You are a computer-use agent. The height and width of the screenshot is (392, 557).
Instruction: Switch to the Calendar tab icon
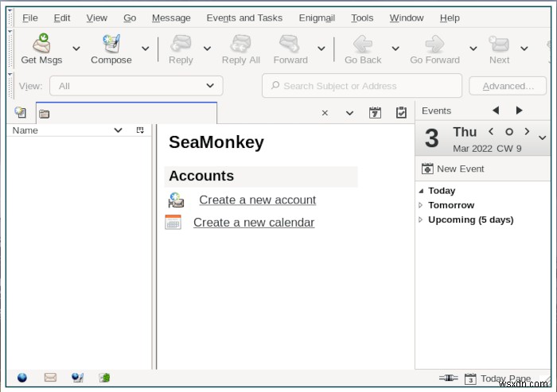[x=375, y=113]
